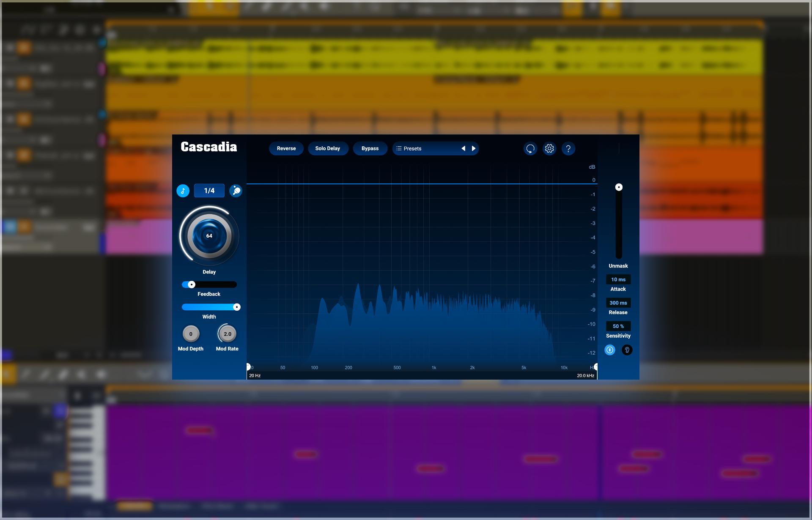This screenshot has width=812, height=520.
Task: Click the Bypass button
Action: (370, 148)
